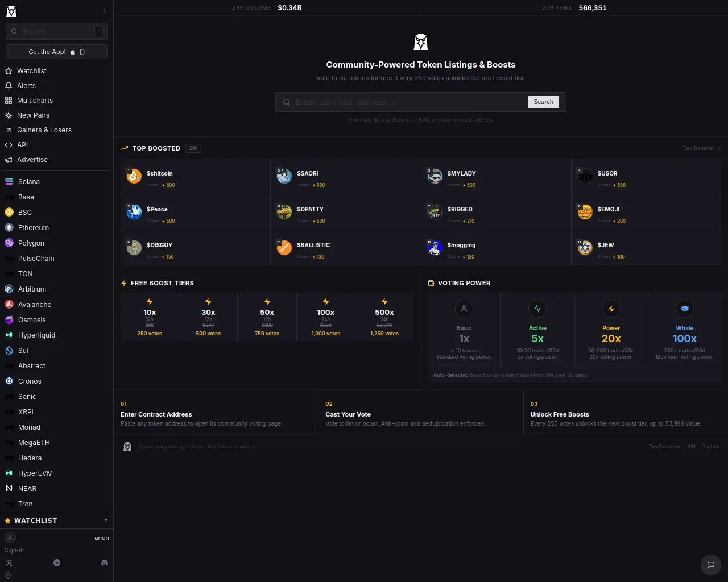Go to Gainers & Losers page
Image resolution: width=728 pixels, height=582 pixels.
tap(44, 130)
